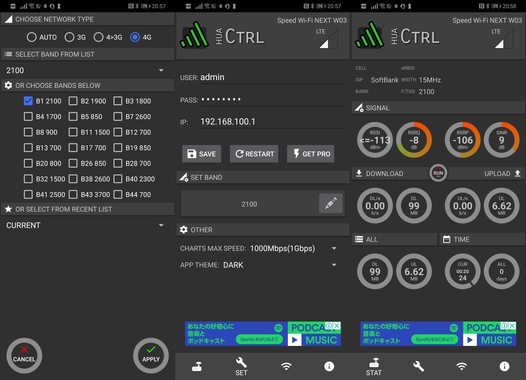Click the HuaCtrl logo on settings screen
526x380 pixels.
point(195,35)
